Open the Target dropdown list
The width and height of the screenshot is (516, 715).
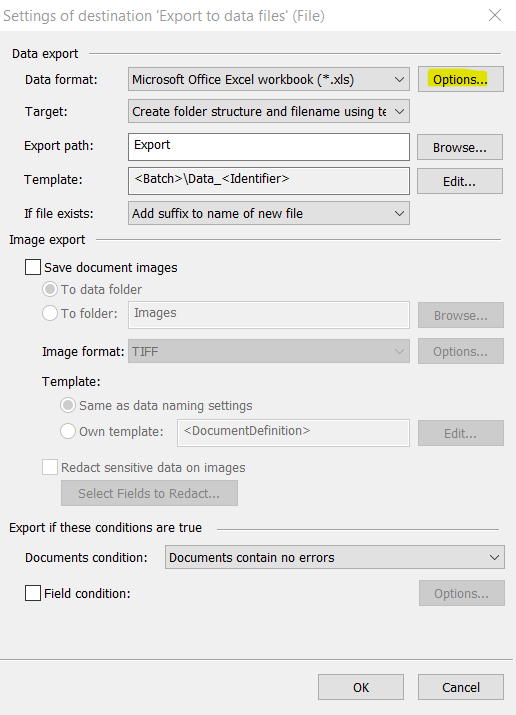268,111
